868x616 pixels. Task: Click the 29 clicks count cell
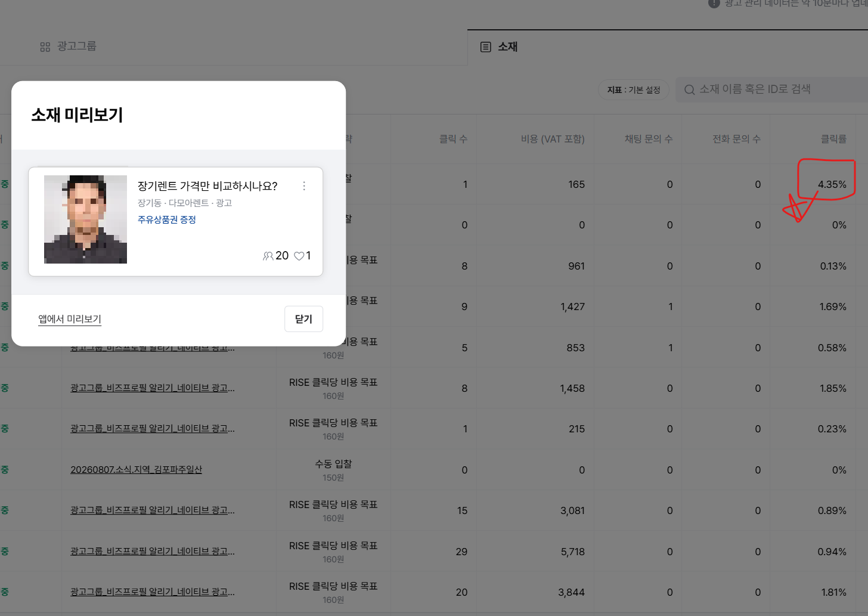(x=461, y=552)
